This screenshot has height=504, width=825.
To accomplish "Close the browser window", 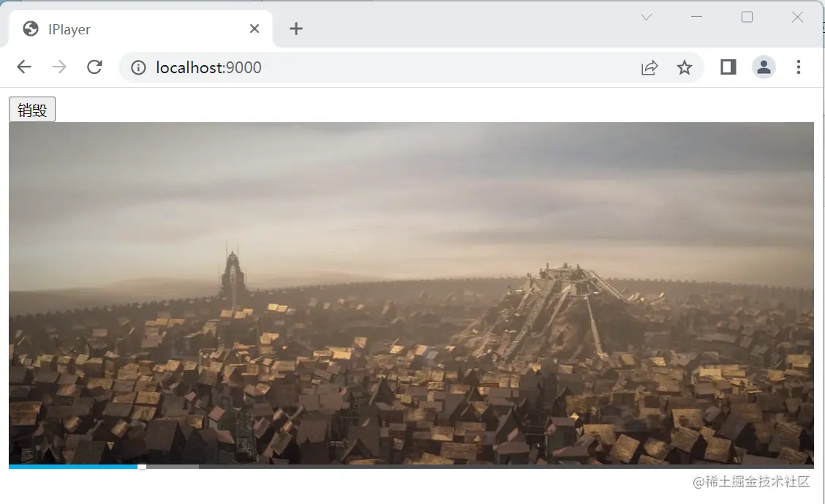I will coord(798,17).
